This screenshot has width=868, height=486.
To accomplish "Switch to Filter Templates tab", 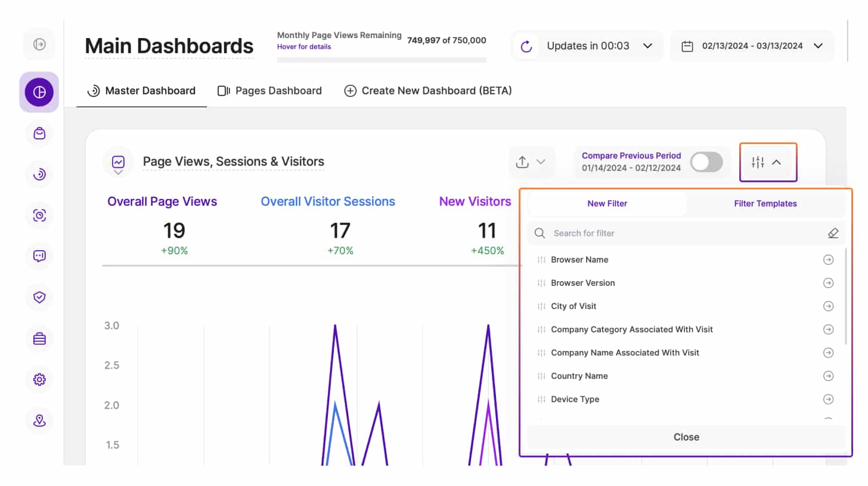I will click(x=765, y=204).
